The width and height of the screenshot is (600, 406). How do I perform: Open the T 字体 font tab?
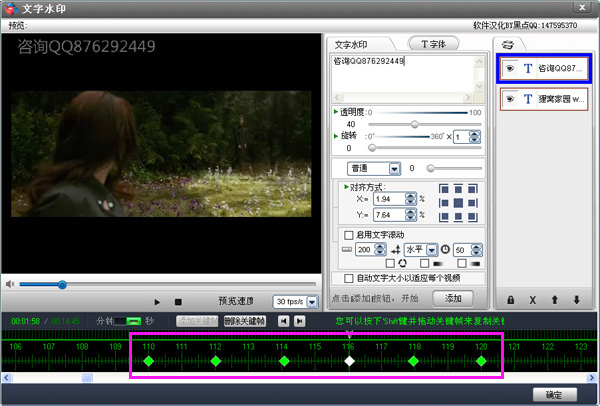tap(434, 44)
